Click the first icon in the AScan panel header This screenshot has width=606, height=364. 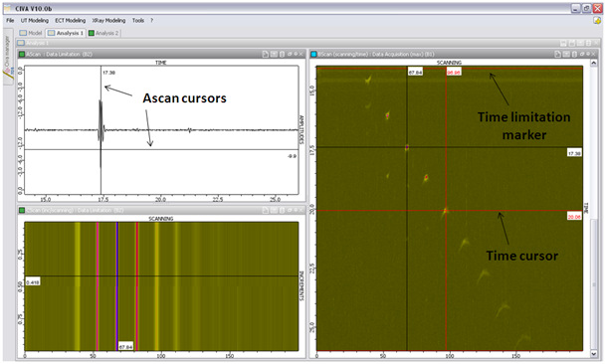[x=265, y=54]
